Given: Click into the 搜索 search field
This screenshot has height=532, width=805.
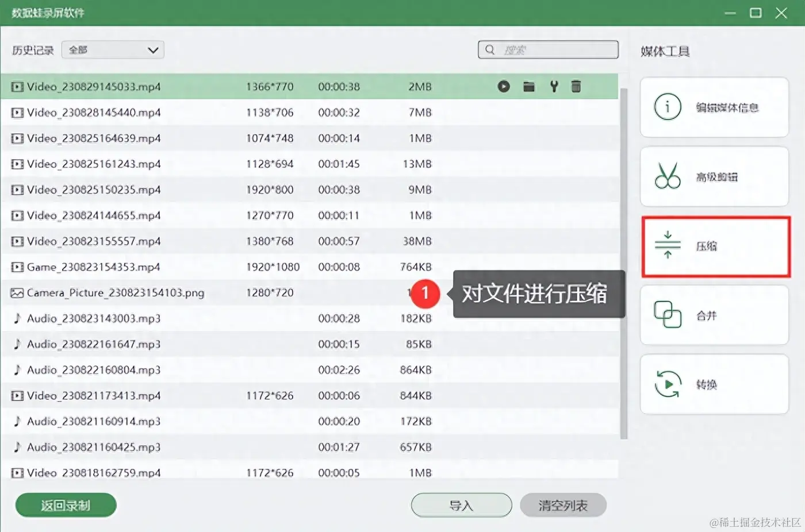Looking at the screenshot, I should (x=548, y=49).
